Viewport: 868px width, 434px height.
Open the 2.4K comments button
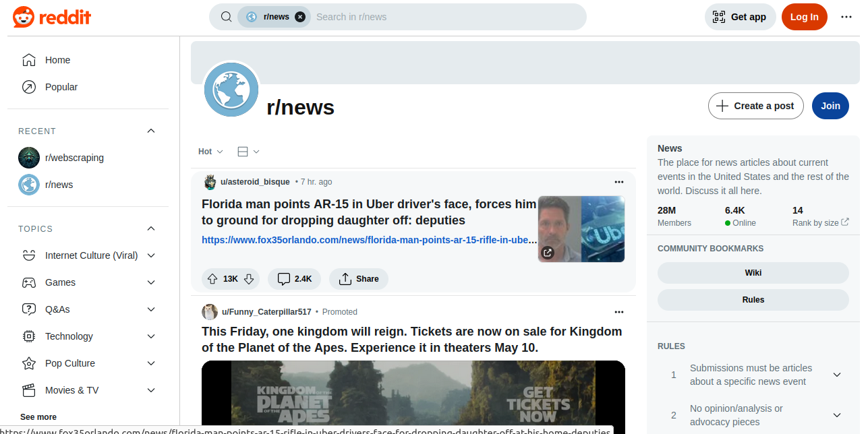tap(295, 279)
